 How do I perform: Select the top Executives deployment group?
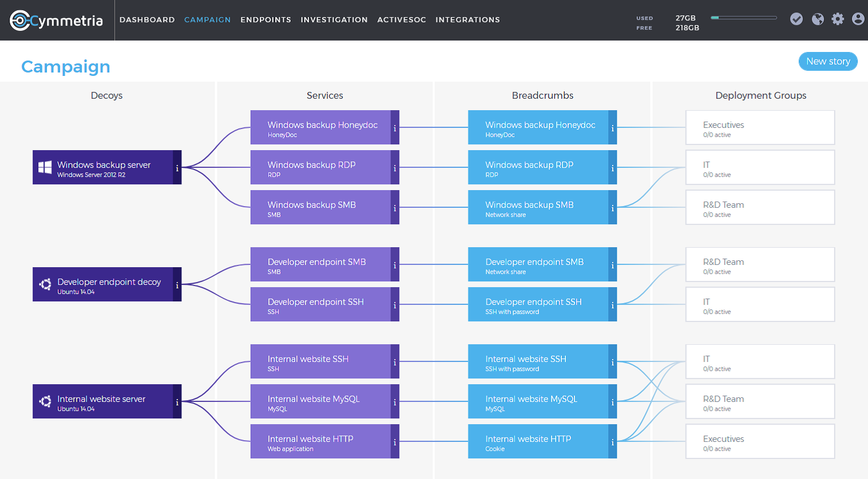click(759, 128)
